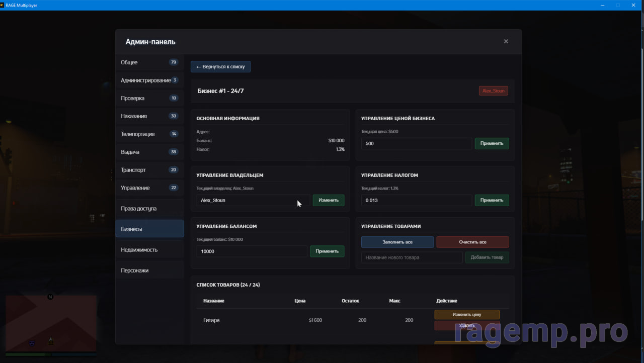This screenshot has height=363, width=644.
Task: Open the Недвижимость section
Action: click(x=149, y=250)
